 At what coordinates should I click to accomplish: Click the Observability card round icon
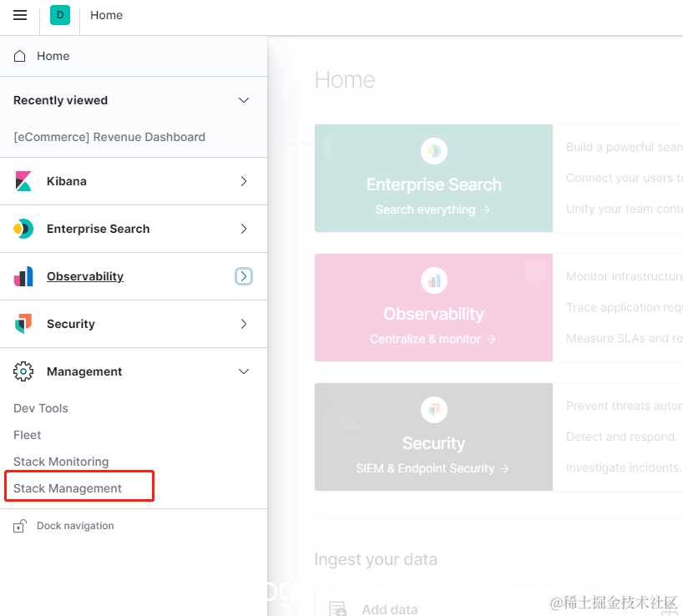coord(434,280)
